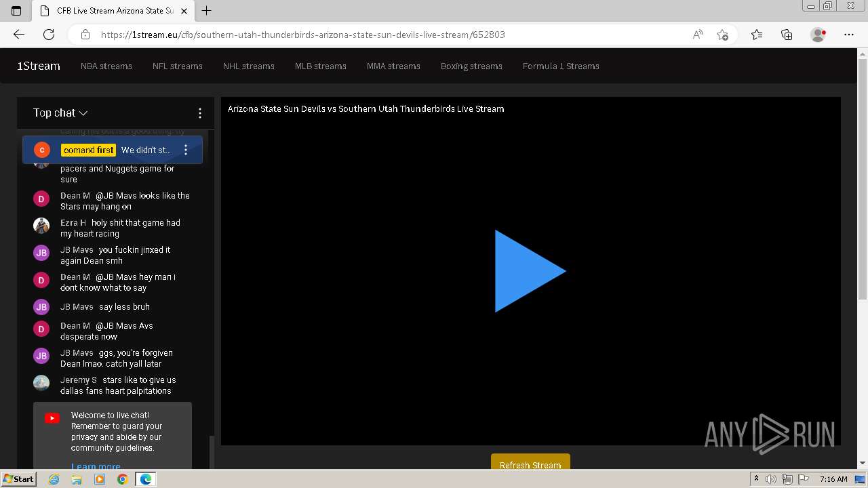Open the 1Stream home logo link
Viewport: 868px width, 488px height.
pyautogui.click(x=39, y=66)
